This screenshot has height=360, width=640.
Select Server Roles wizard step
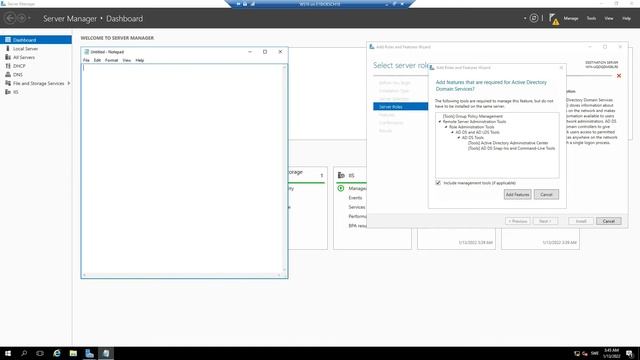pyautogui.click(x=400, y=107)
